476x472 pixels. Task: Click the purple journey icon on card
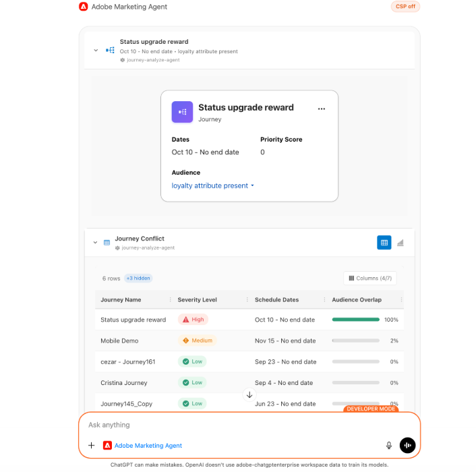pos(182,112)
